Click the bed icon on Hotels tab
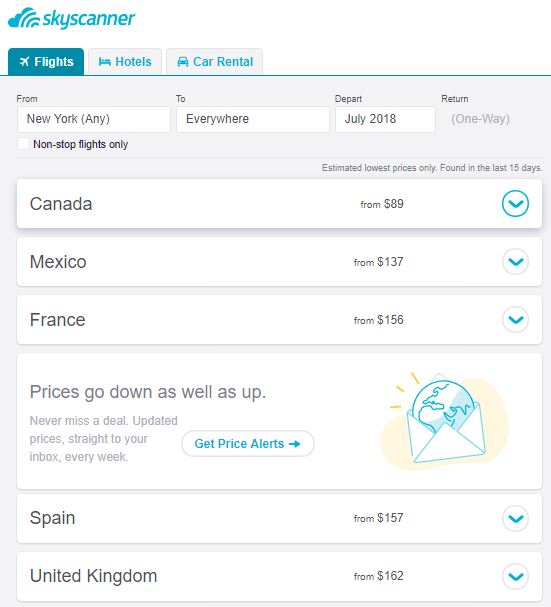551x607 pixels. coord(105,62)
